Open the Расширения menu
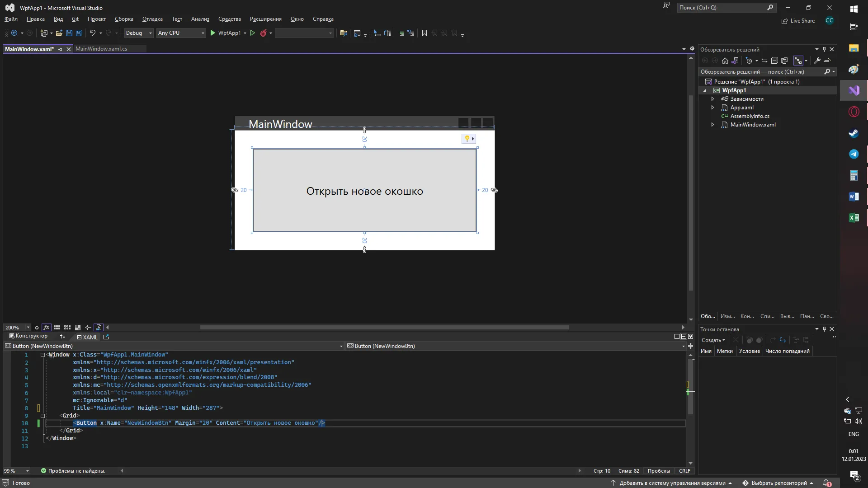The width and height of the screenshot is (868, 488). pyautogui.click(x=266, y=19)
